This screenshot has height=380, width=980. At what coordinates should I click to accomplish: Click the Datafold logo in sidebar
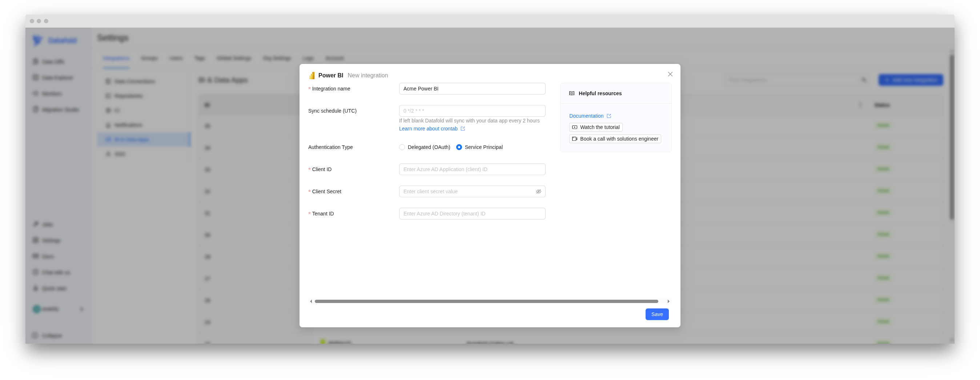click(x=55, y=40)
